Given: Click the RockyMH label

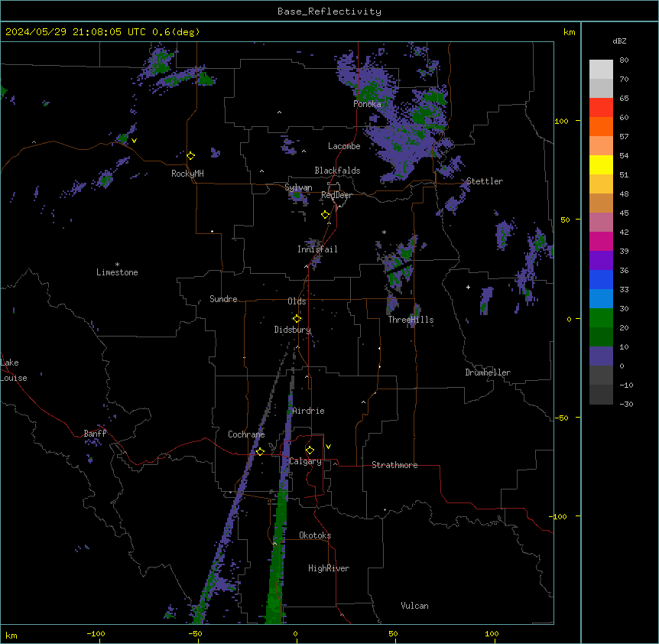Looking at the screenshot, I should (187, 174).
